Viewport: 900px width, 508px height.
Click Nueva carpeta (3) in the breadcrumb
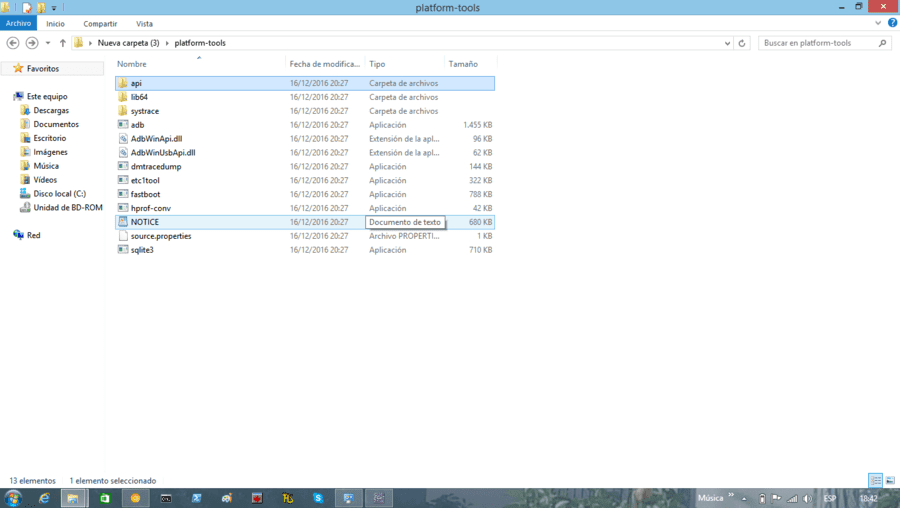pyautogui.click(x=129, y=43)
